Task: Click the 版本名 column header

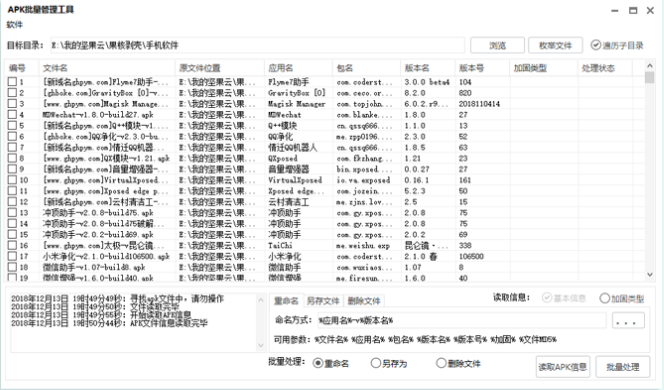Action: pos(428,68)
